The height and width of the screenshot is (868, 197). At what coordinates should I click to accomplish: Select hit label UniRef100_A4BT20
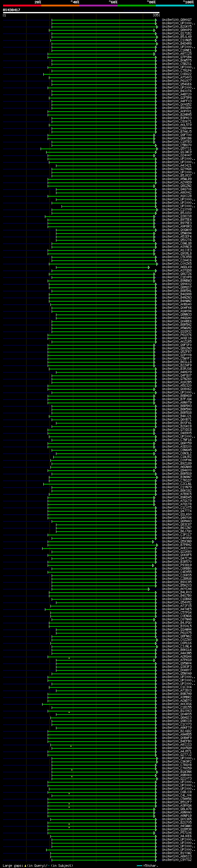click(177, 94)
